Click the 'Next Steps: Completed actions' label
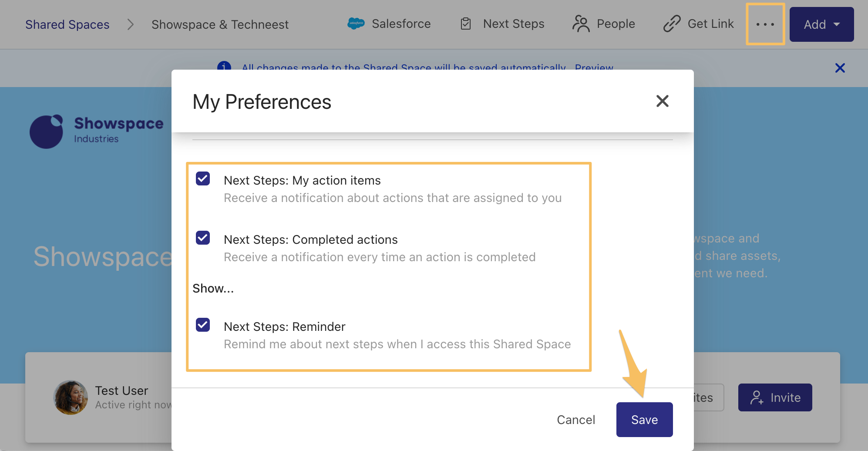This screenshot has width=868, height=451. click(311, 239)
